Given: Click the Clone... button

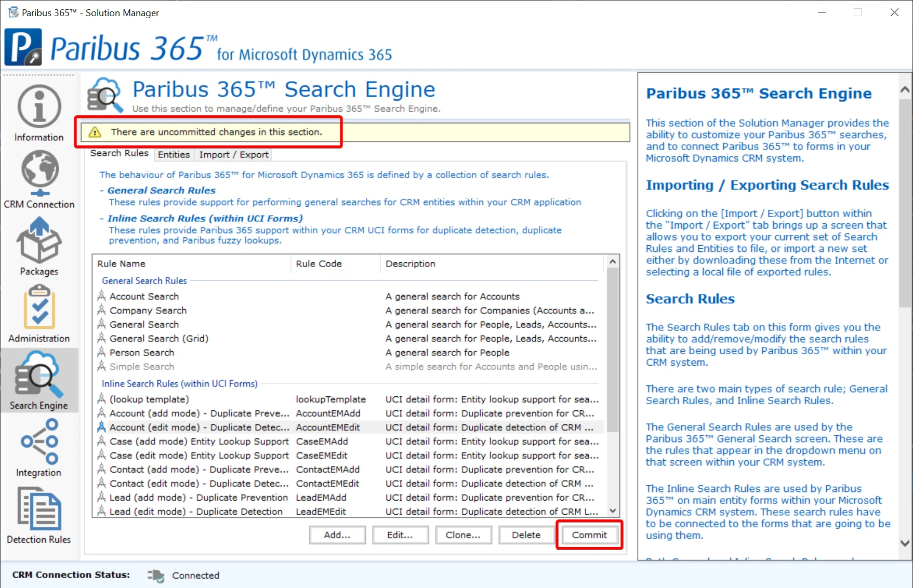Looking at the screenshot, I should [463, 535].
